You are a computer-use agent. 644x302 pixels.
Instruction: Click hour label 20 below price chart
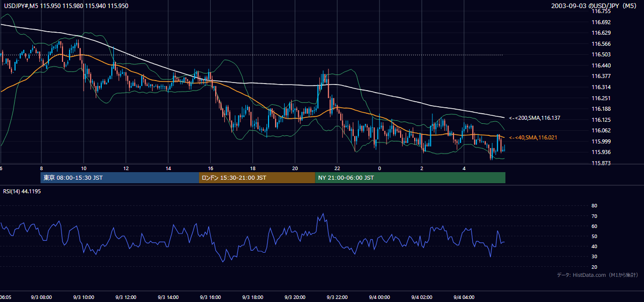click(x=295, y=168)
